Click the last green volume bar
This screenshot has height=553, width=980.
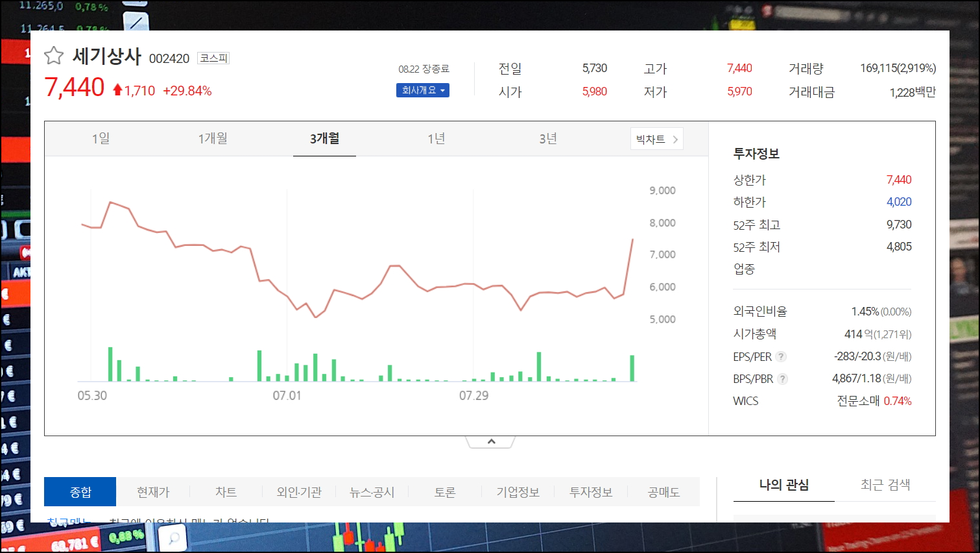pos(632,368)
